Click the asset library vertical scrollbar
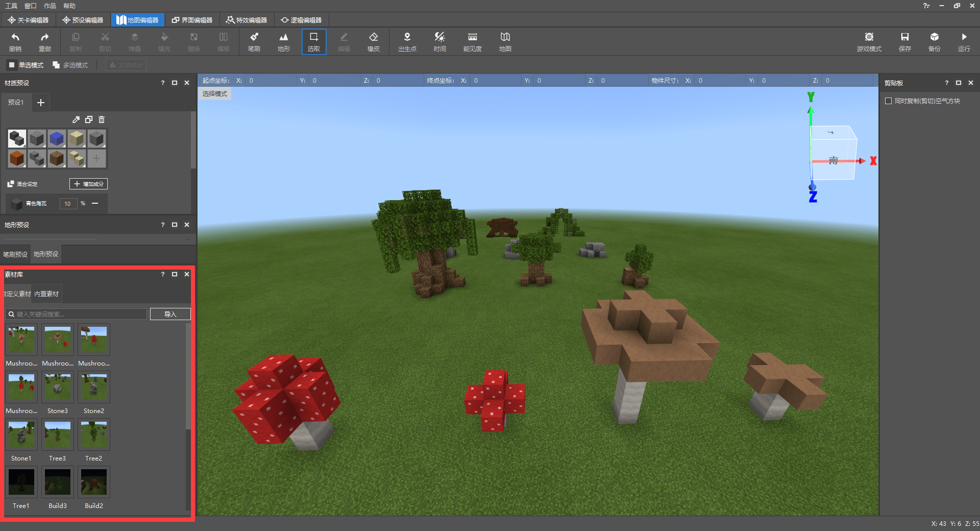The height and width of the screenshot is (531, 980). click(188, 376)
